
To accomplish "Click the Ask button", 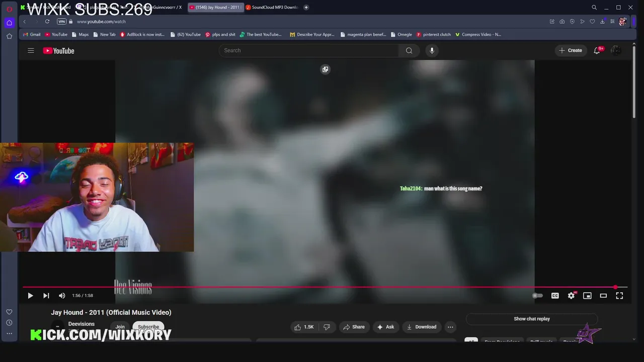I will point(385,327).
